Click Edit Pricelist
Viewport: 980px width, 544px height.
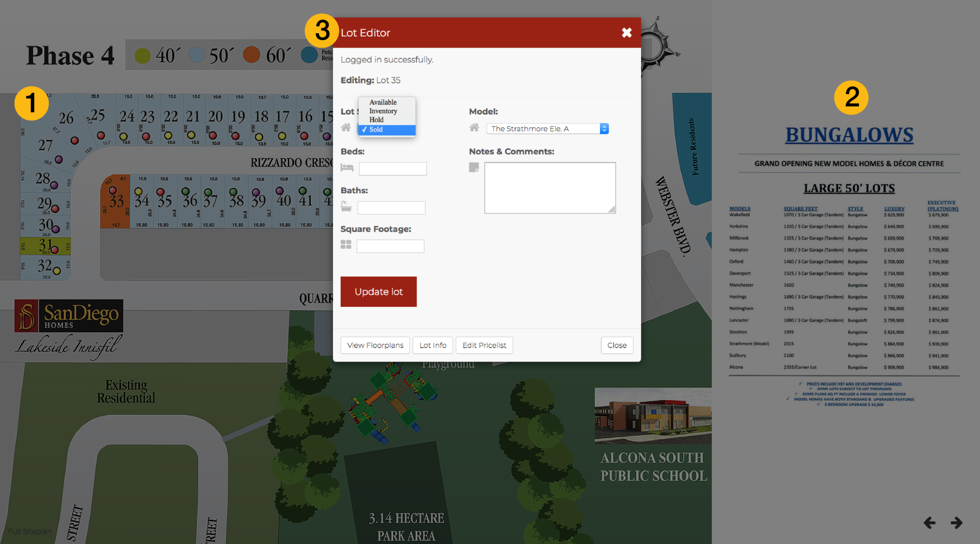(484, 345)
